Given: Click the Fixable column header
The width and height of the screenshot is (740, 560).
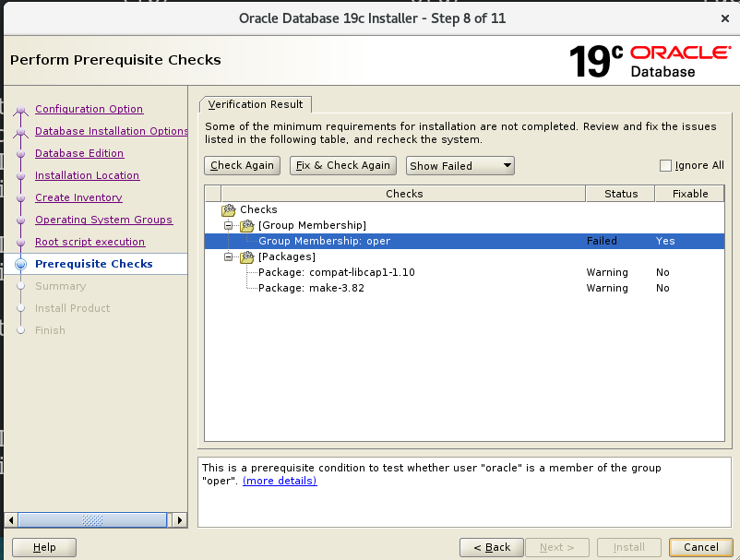Looking at the screenshot, I should coord(690,194).
